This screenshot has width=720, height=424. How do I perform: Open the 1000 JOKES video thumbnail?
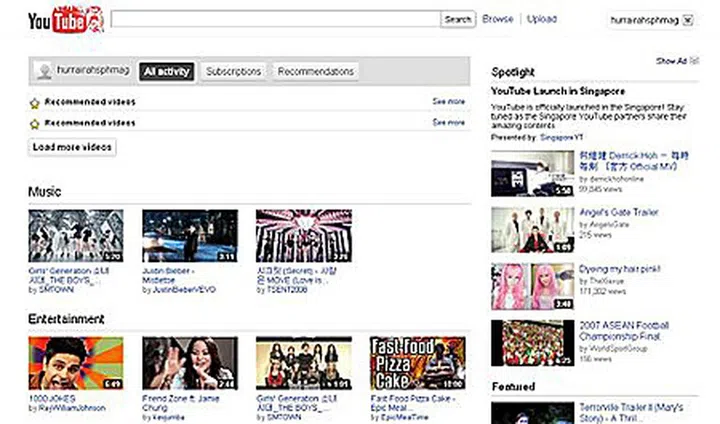coord(76,363)
